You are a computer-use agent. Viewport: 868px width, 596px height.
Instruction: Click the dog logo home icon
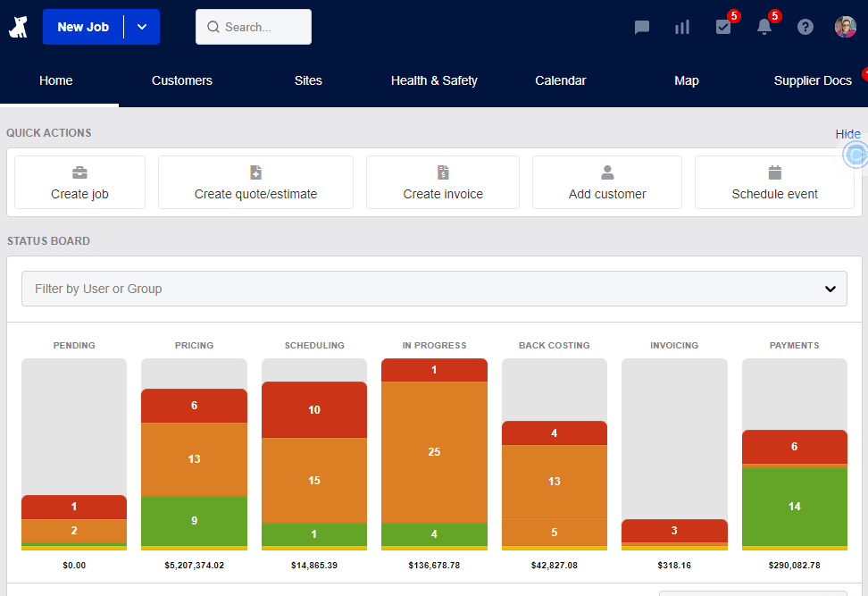[19, 27]
